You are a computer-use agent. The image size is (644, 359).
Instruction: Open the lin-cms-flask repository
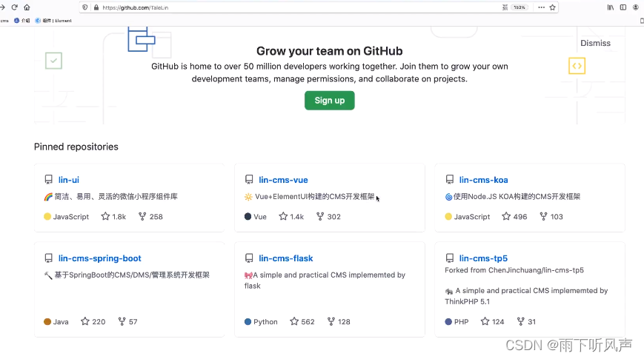click(x=286, y=258)
